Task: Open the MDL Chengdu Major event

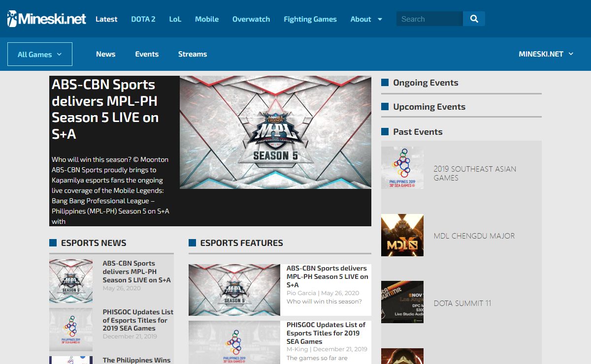Action: pyautogui.click(x=474, y=236)
